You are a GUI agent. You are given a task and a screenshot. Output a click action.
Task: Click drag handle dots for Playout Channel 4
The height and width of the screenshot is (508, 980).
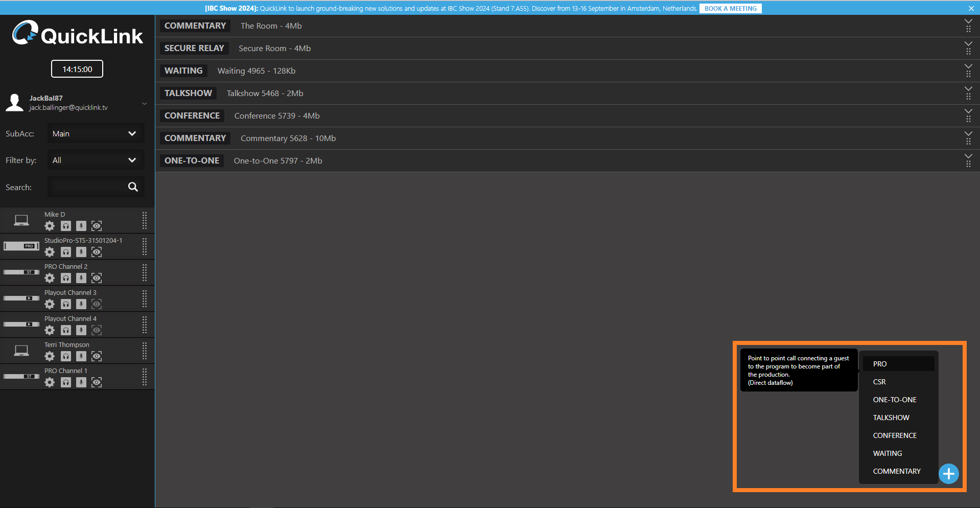[x=145, y=325]
